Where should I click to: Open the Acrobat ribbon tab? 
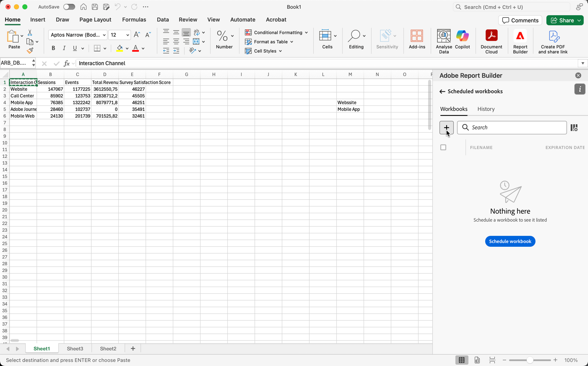[x=276, y=20]
